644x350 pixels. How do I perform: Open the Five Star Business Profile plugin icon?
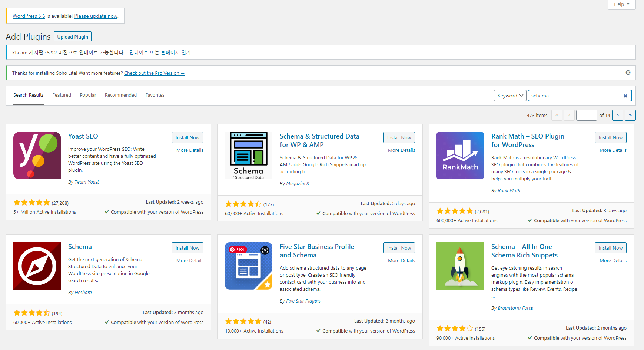249,266
